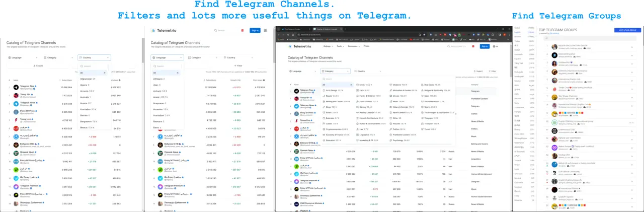
Task: Open Telegram Premium avatar in the Language-list panel
Action: coord(160,186)
